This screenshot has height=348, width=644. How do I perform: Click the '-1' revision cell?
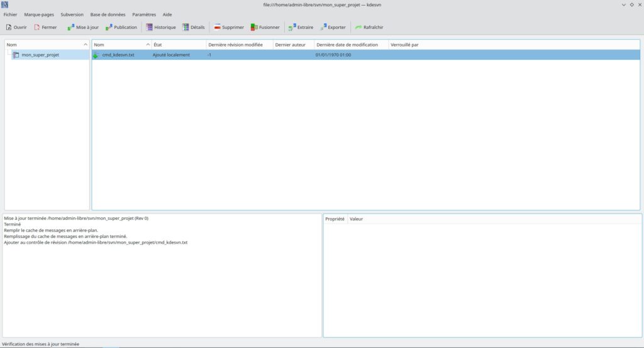pyautogui.click(x=209, y=55)
